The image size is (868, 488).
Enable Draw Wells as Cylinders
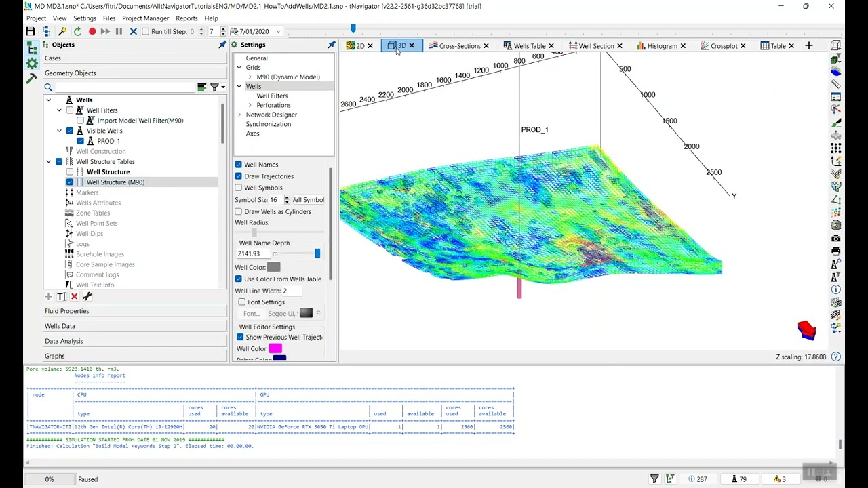(239, 211)
